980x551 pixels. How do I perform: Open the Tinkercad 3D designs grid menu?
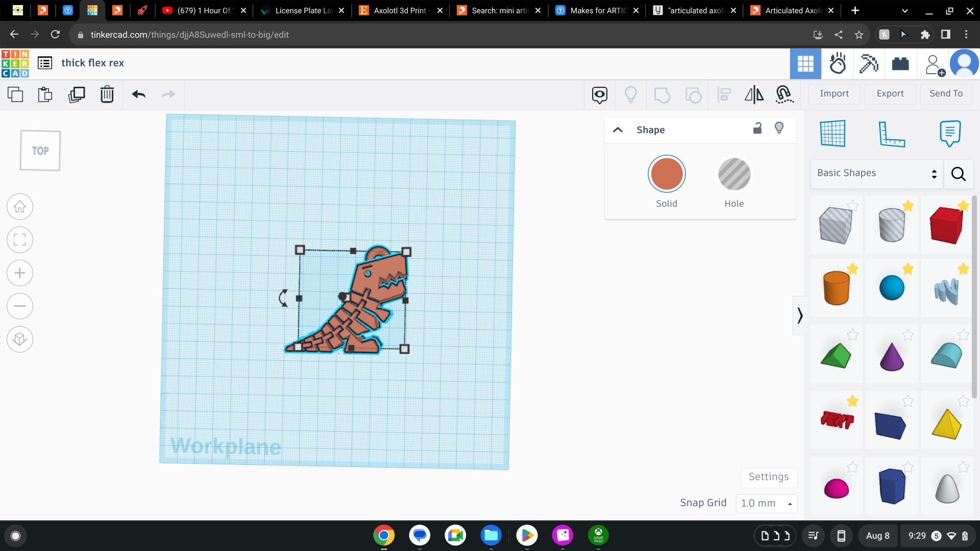point(805,63)
